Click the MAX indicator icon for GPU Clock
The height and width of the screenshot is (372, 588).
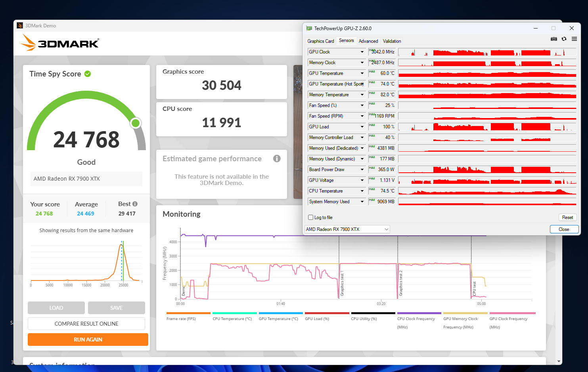pyautogui.click(x=372, y=50)
